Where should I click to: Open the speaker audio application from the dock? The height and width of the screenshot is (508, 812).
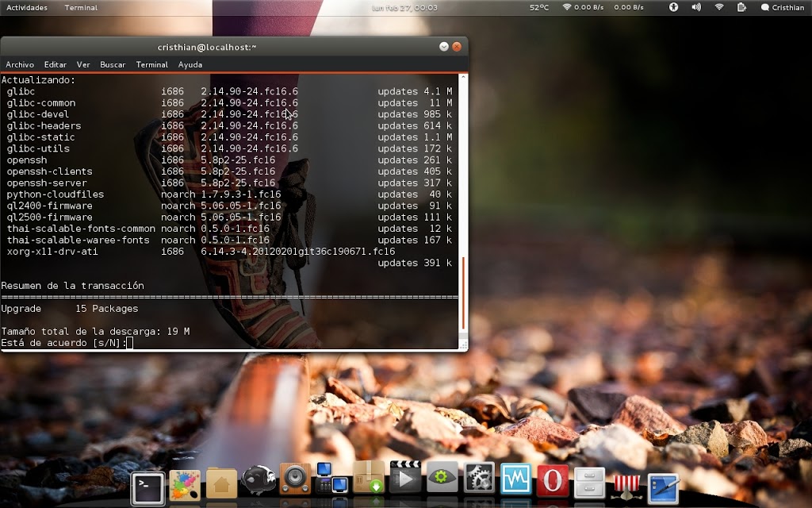[x=296, y=479]
